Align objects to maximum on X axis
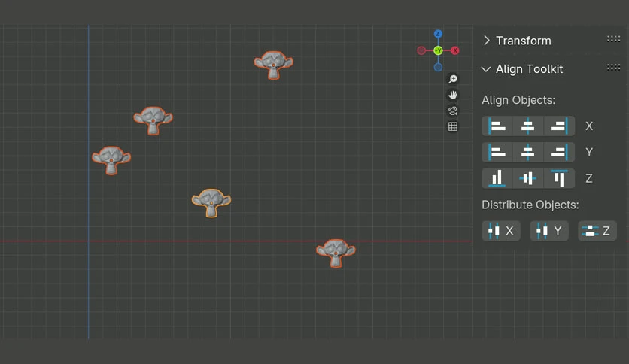Image resolution: width=629 pixels, height=364 pixels. 559,126
